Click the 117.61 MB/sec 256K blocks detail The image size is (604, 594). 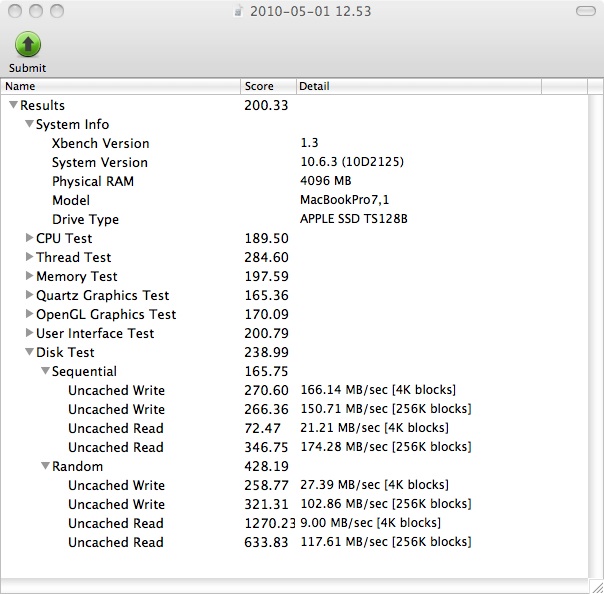[386, 542]
